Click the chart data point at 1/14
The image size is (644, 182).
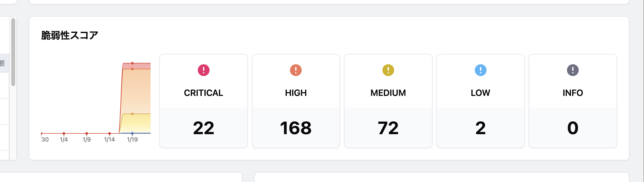[x=110, y=133]
